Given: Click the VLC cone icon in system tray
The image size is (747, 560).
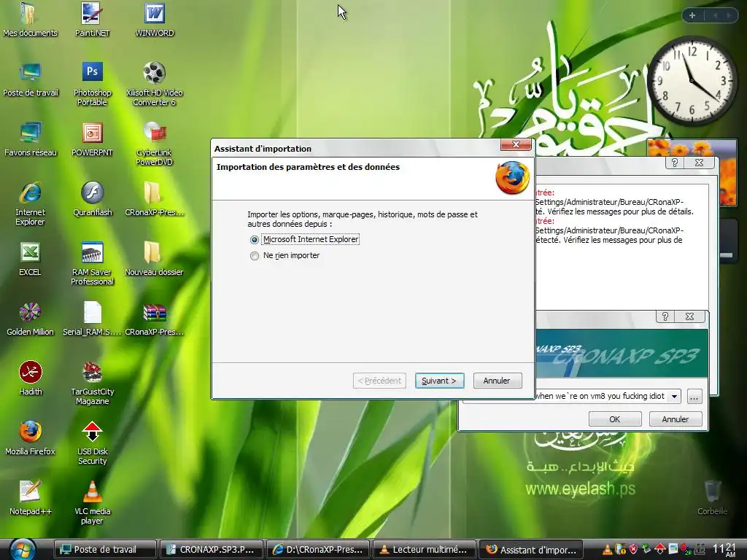Looking at the screenshot, I should (608, 550).
